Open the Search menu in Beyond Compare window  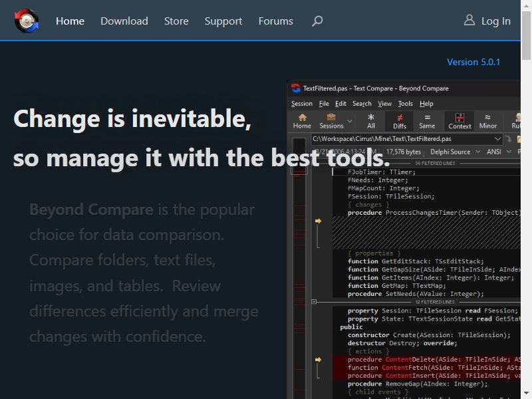point(362,104)
